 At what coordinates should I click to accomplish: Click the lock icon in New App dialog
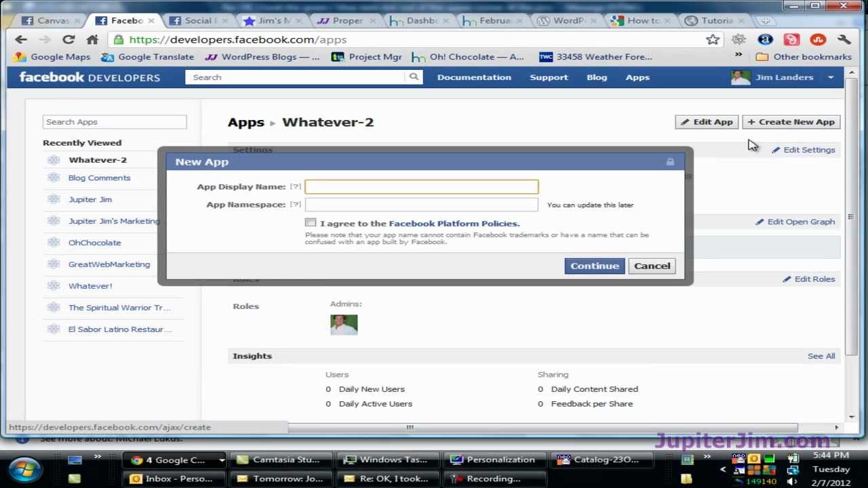coord(670,161)
